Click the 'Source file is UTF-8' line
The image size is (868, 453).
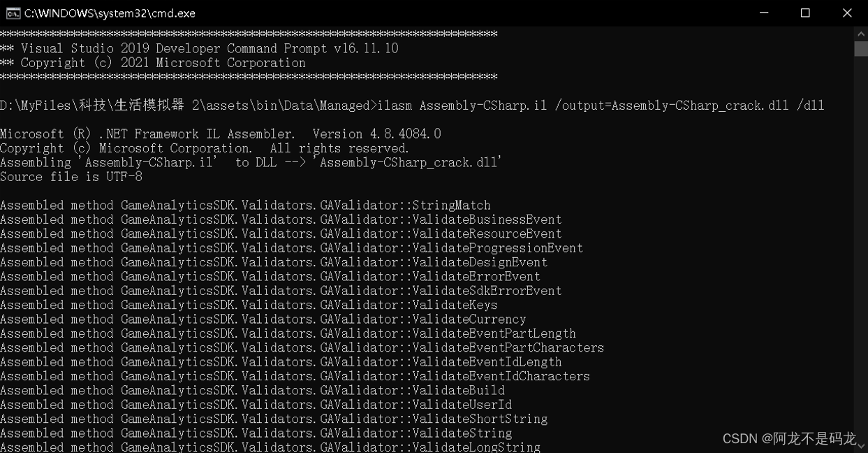(71, 177)
